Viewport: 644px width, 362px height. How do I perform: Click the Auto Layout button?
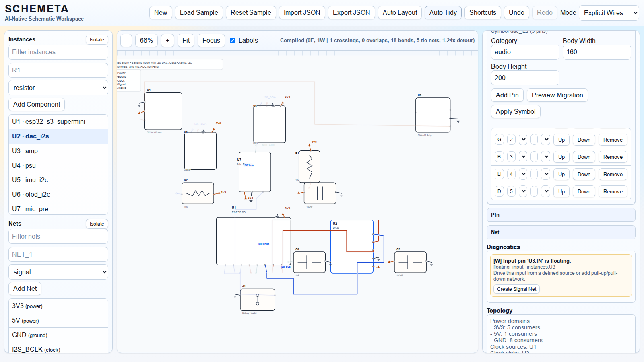click(400, 13)
